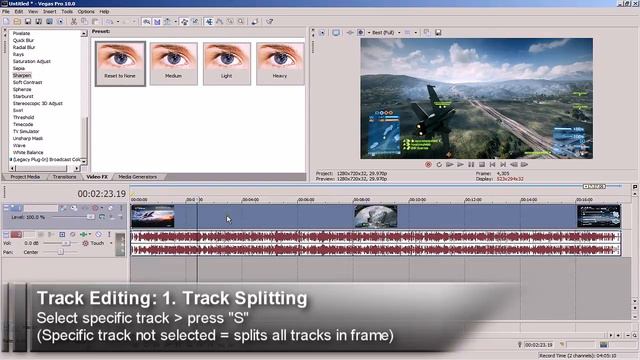Image resolution: width=640 pixels, height=360 pixels.
Task: Open the Touch automation mode dropdown
Action: click(x=111, y=243)
